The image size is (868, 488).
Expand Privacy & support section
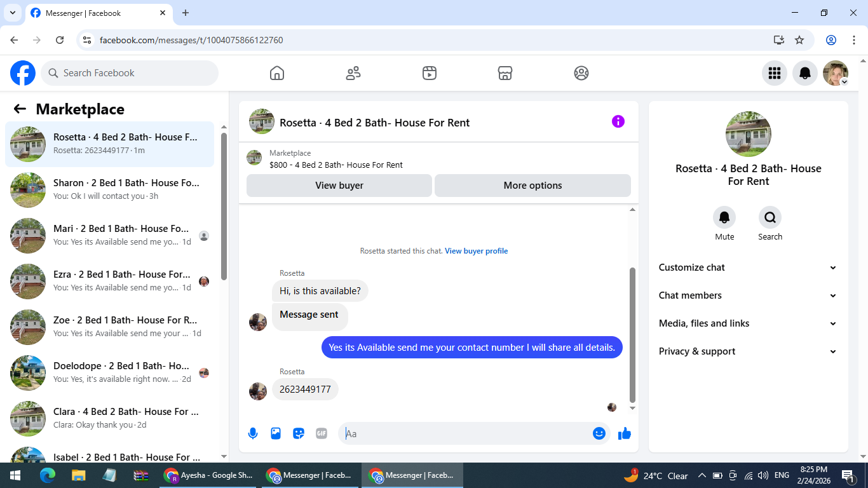pyautogui.click(x=748, y=351)
